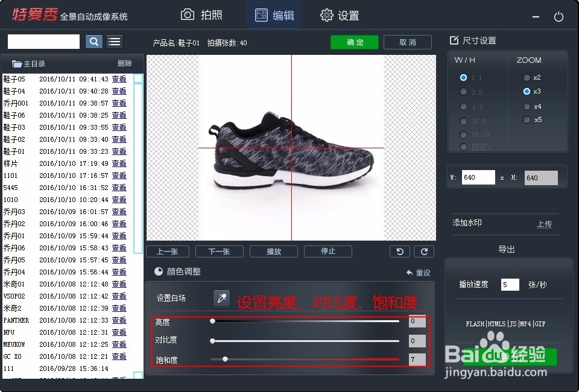Click the 取消 button
Image resolution: width=579 pixels, height=392 pixels.
click(x=408, y=42)
